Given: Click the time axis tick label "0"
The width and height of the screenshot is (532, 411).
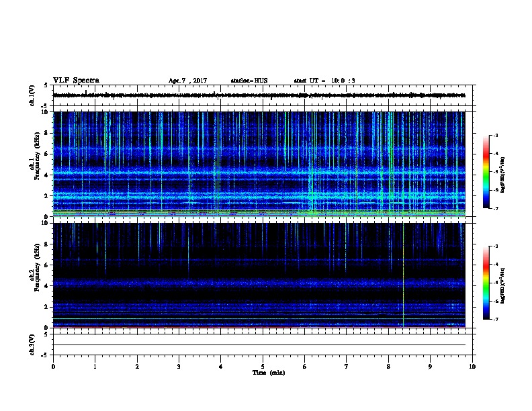Looking at the screenshot, I should 53,367.
